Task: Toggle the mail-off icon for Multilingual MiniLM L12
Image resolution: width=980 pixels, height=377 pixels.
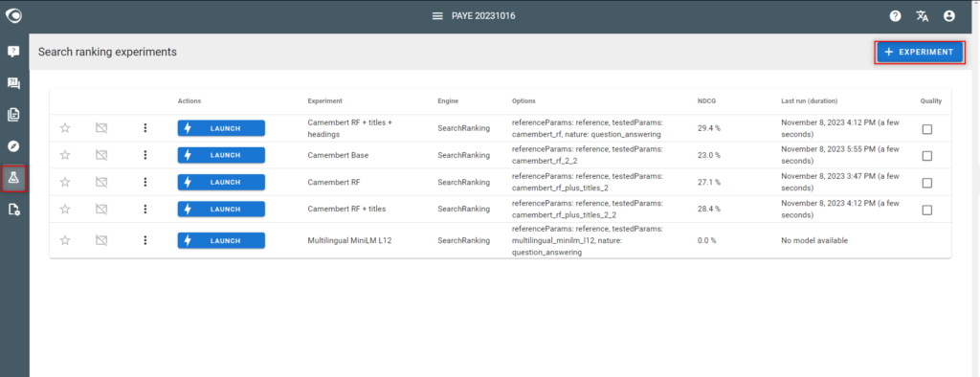Action: [100, 240]
